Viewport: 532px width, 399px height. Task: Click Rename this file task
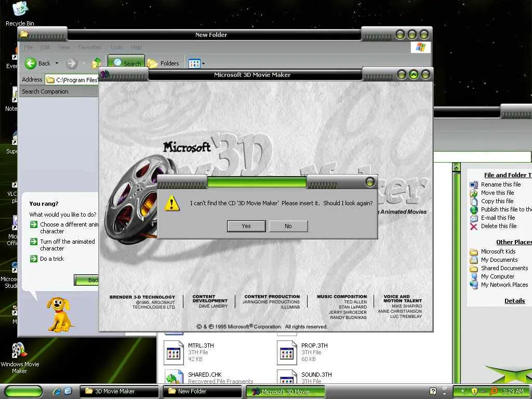coord(500,184)
